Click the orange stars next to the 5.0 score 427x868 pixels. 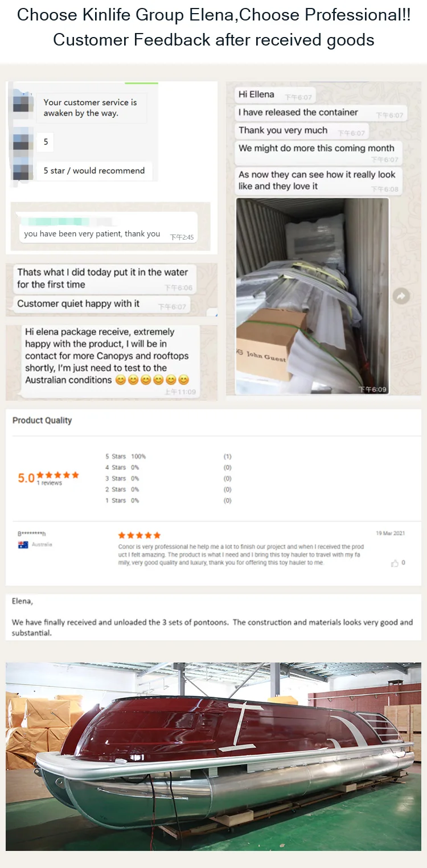[58, 475]
